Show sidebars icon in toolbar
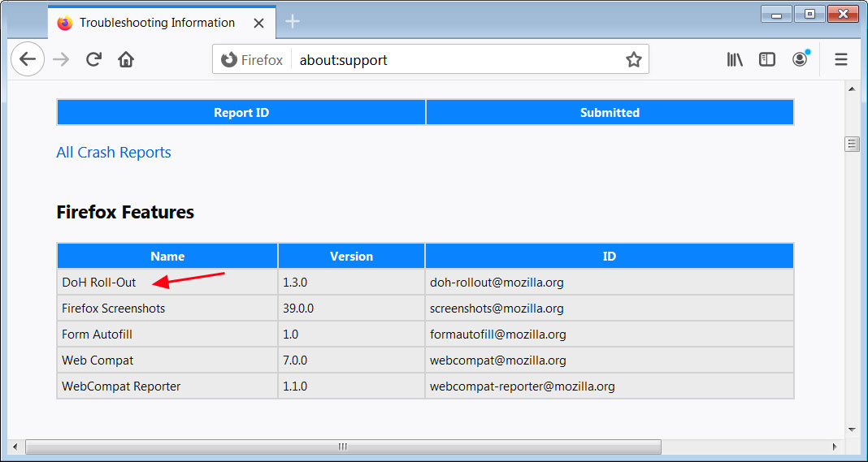 click(766, 60)
